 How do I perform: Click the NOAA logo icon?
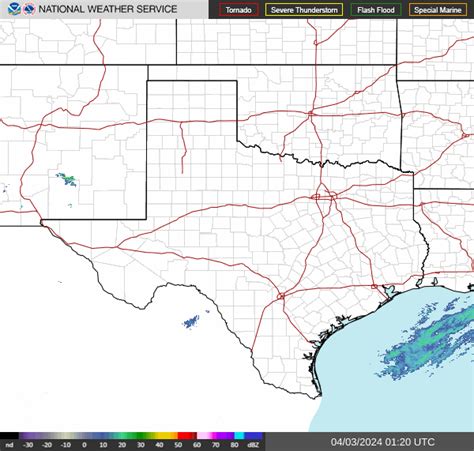pos(14,9)
